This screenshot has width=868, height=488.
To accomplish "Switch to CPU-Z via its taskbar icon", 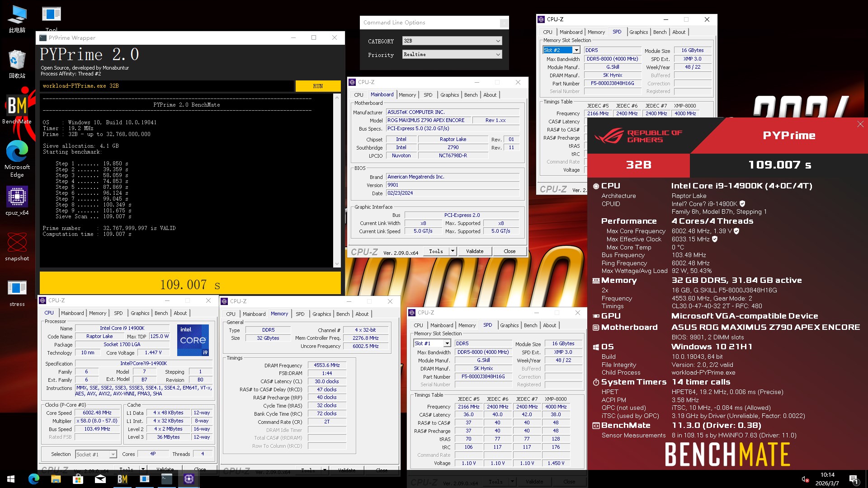I will pyautogui.click(x=189, y=479).
